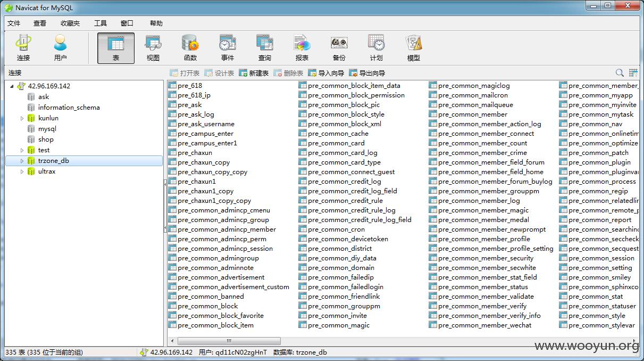Viewport: 644px width, 361px height.
Task: Open the 查看 menu
Action: tap(40, 23)
